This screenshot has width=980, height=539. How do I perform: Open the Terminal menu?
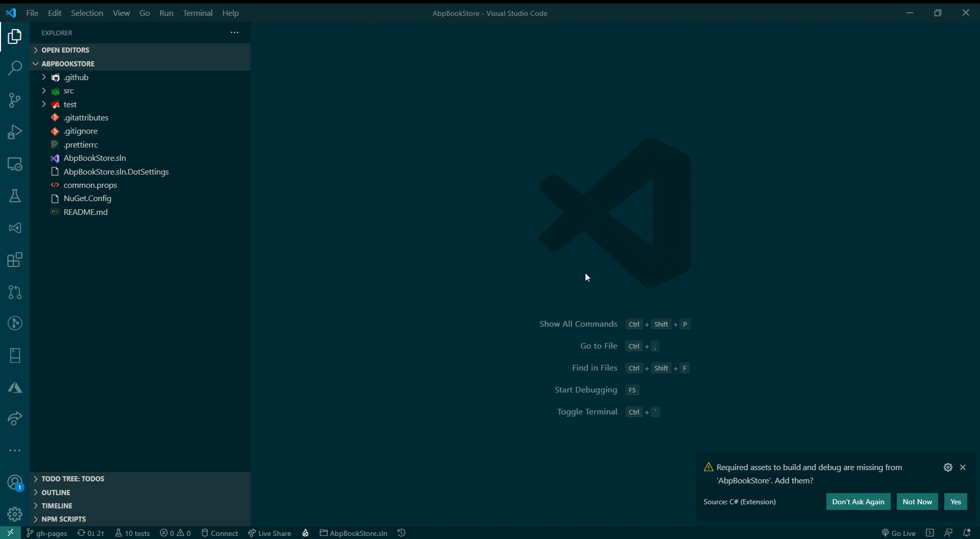click(198, 13)
